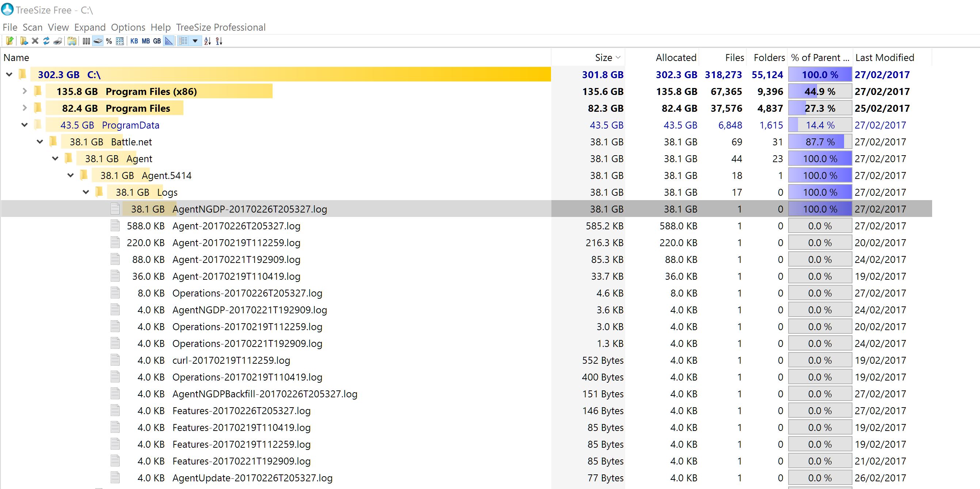980x489 pixels.
Task: Open the Options menu
Action: (128, 27)
